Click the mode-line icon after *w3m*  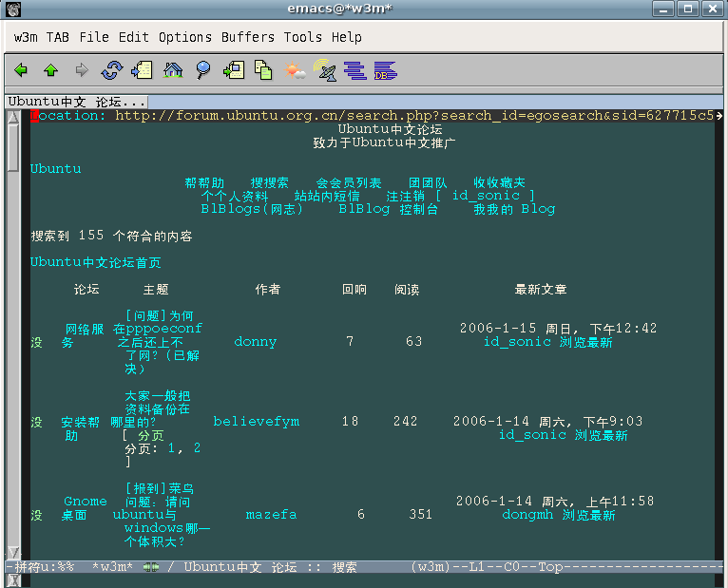pos(151,567)
